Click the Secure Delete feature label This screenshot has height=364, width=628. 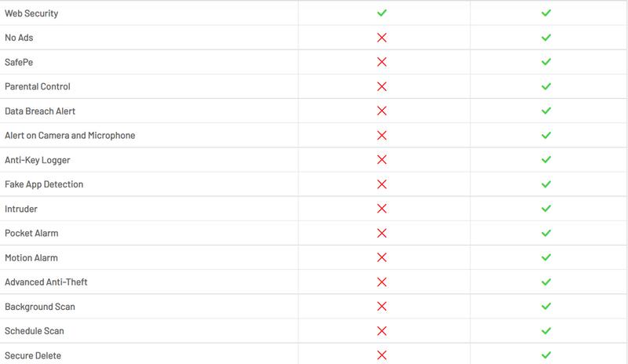[x=33, y=355]
